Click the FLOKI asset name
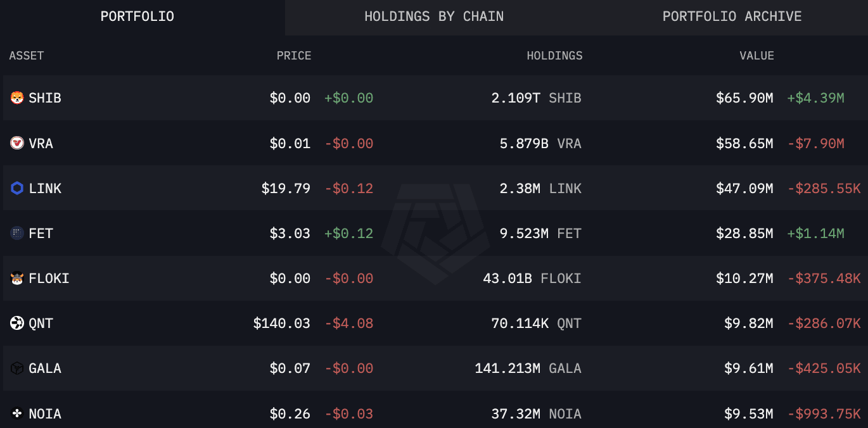 49,279
